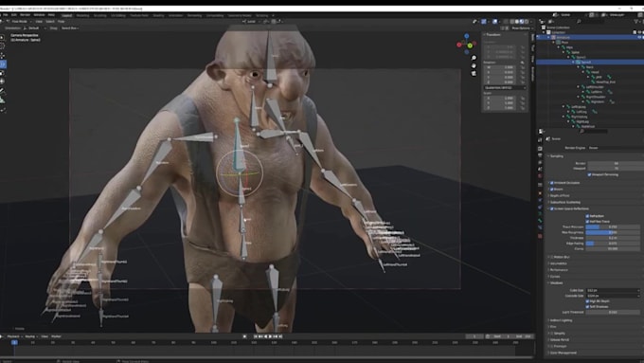This screenshot has height=363, width=644.
Task: Play the animation in the timeline
Action: coord(271,336)
